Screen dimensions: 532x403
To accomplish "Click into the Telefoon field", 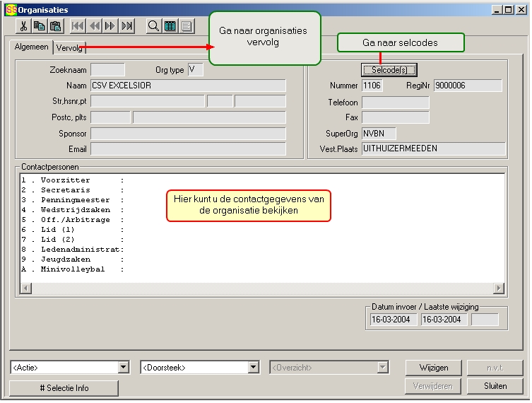I will [395, 102].
